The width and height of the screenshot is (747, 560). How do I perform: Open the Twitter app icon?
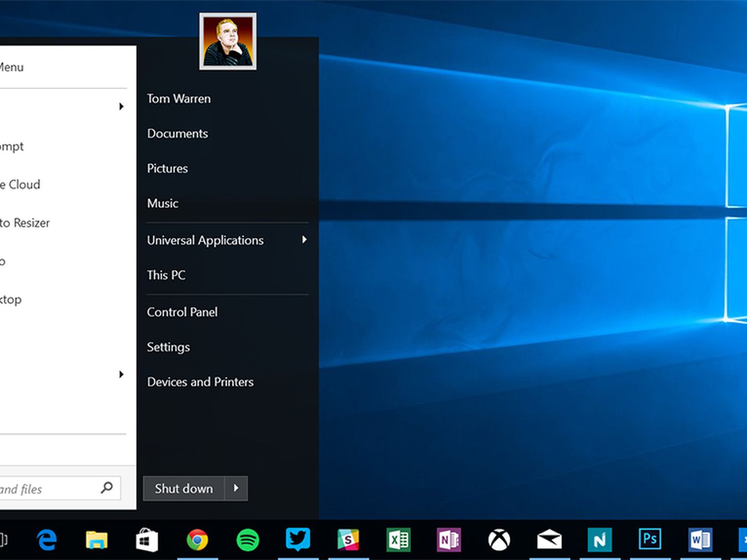298,539
